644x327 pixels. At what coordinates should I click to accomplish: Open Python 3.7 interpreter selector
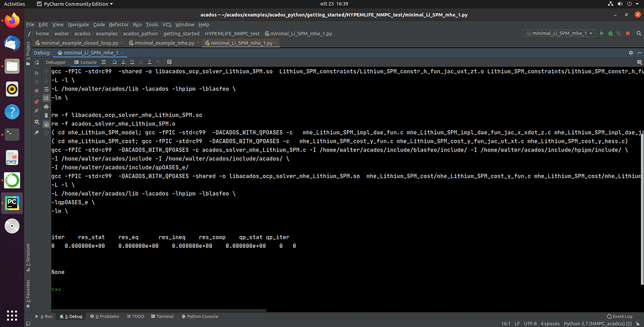[597, 324]
